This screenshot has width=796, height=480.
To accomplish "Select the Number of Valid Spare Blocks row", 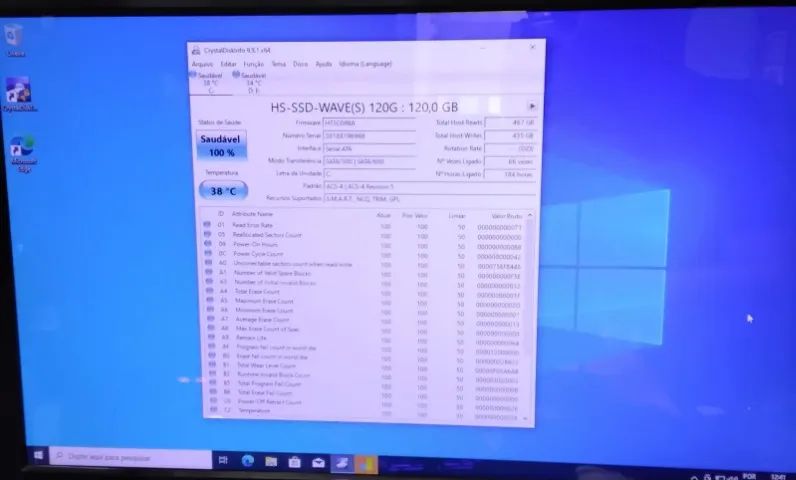I will tap(364, 274).
